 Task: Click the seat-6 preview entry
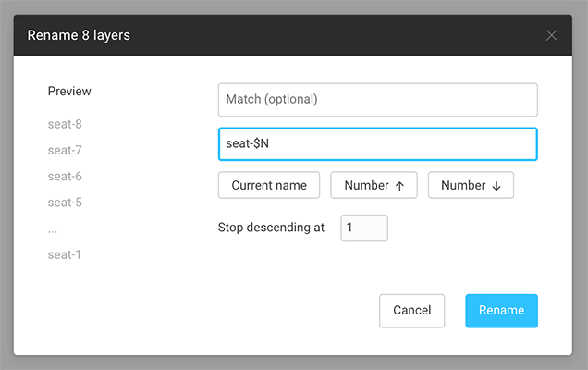(66, 176)
